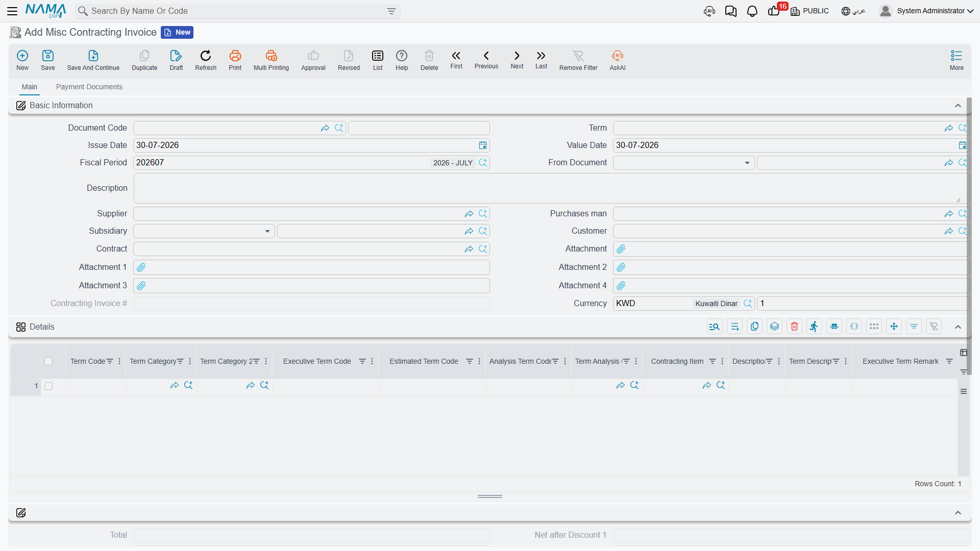Viewport: 980px width, 551px height.
Task: Click the Approval icon
Action: click(x=313, y=60)
